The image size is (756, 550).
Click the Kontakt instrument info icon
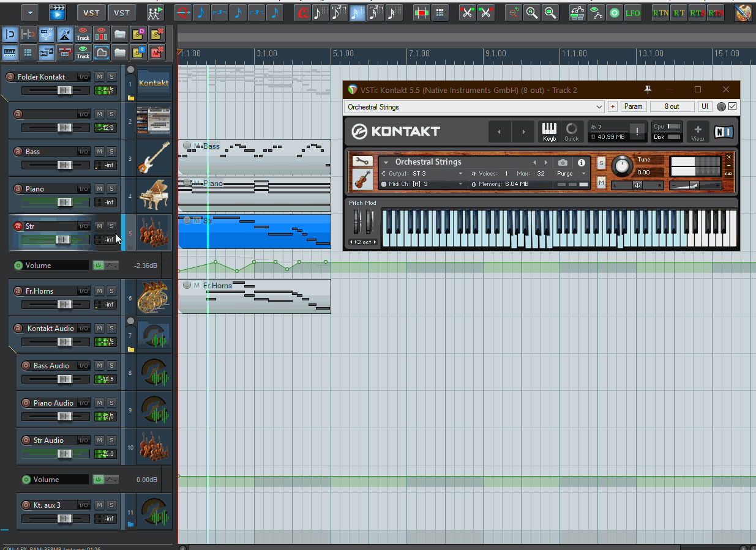point(582,162)
